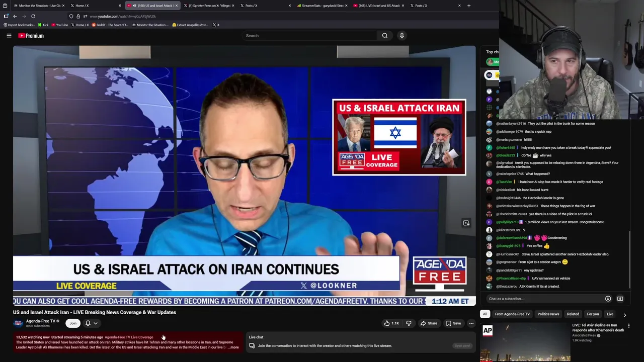
Task: Open more actions three-dot menu below video
Action: coord(471,323)
